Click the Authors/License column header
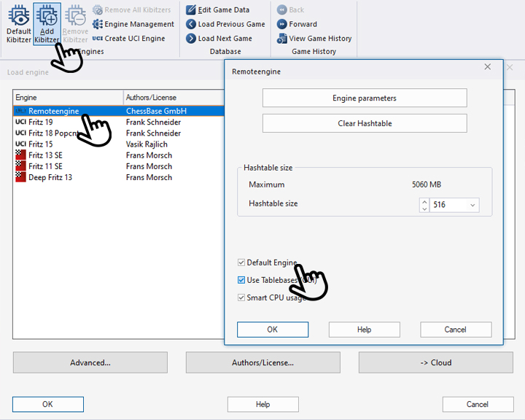 click(x=151, y=98)
